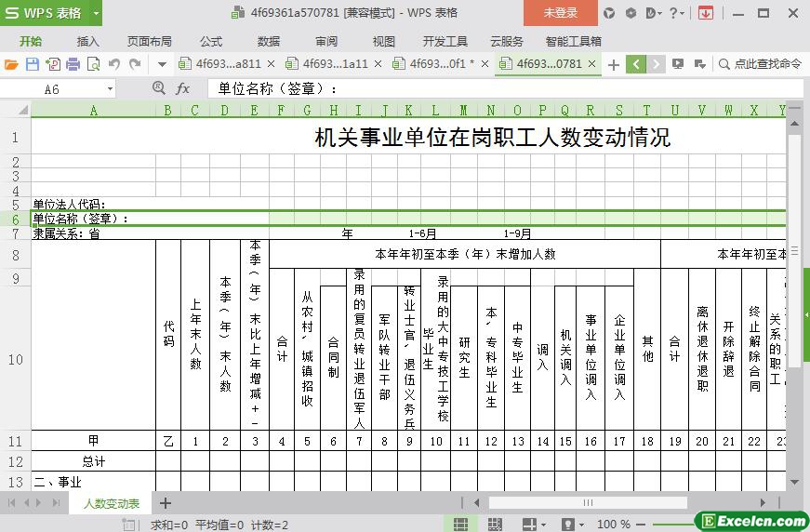Click the zoom slider in status bar

pos(670,525)
